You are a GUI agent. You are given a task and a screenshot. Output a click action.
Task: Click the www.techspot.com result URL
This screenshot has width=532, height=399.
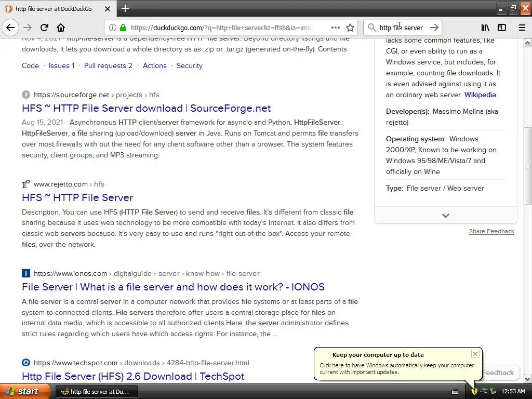(141, 363)
